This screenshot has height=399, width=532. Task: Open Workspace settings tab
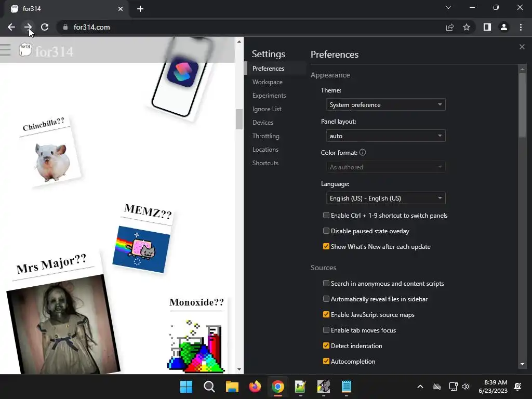click(x=268, y=82)
